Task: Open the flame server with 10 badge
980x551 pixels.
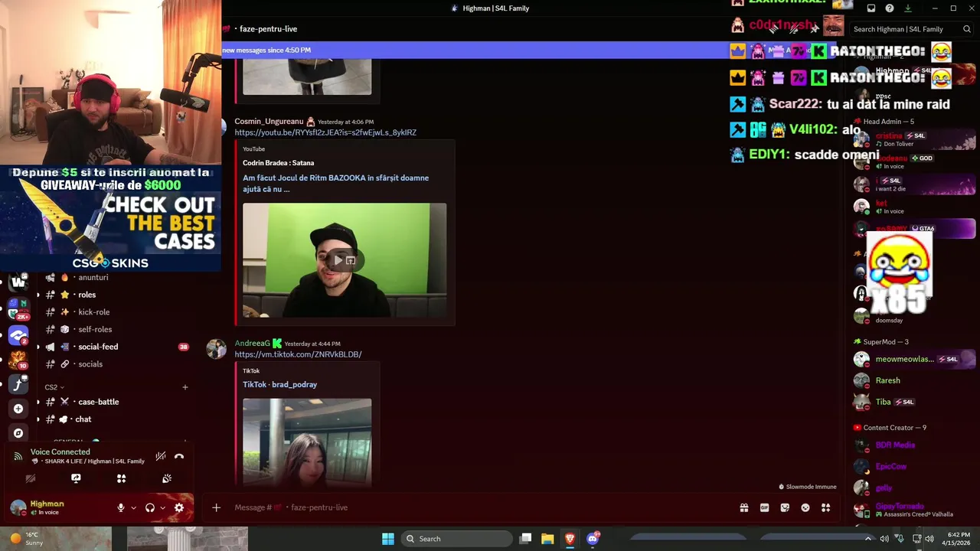Action: point(18,360)
